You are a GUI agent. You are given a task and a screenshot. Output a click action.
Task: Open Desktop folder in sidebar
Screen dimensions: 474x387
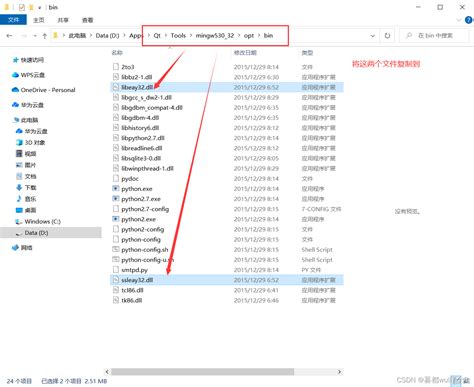pos(26,210)
